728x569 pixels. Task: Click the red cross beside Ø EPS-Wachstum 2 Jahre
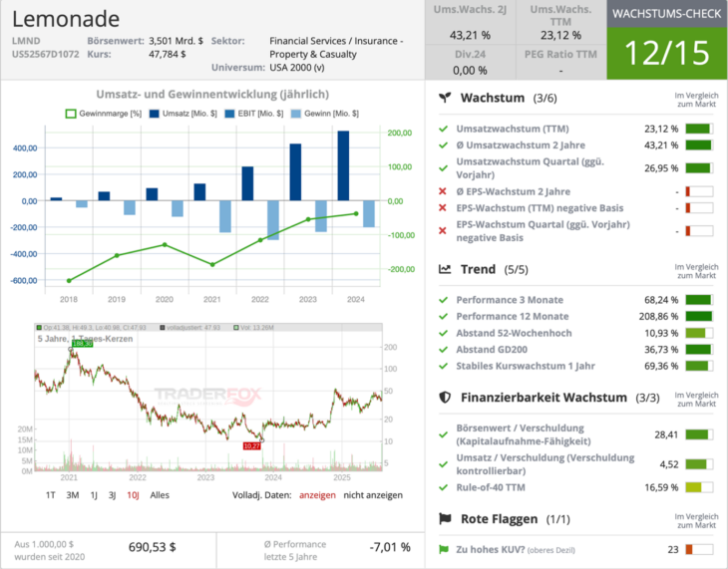[x=443, y=191]
